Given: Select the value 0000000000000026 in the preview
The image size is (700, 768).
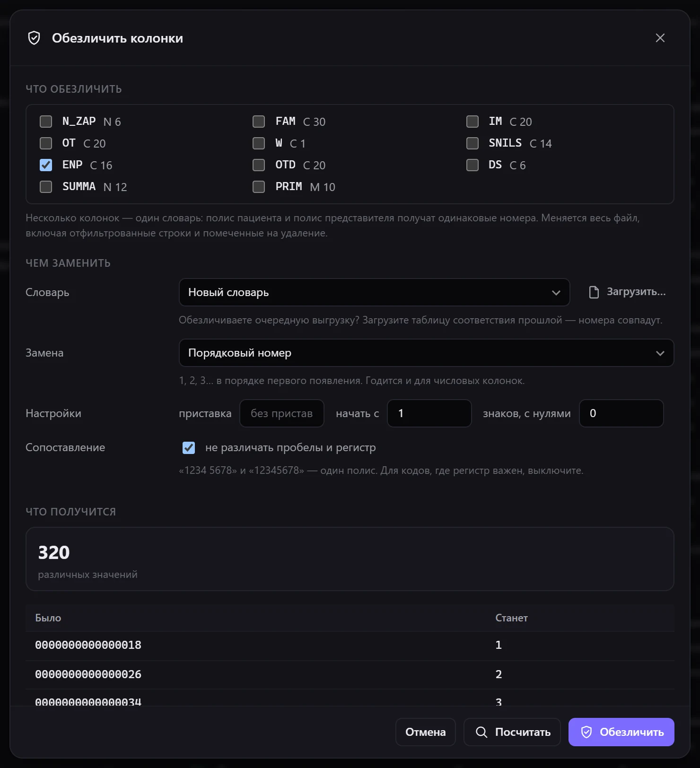Looking at the screenshot, I should 88,674.
